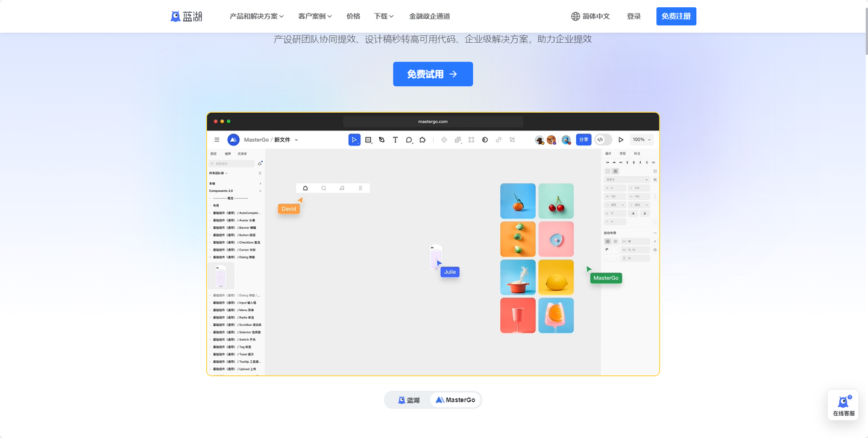The height and width of the screenshot is (438, 868).
Task: Click the link chain toolbar icon
Action: tap(498, 140)
